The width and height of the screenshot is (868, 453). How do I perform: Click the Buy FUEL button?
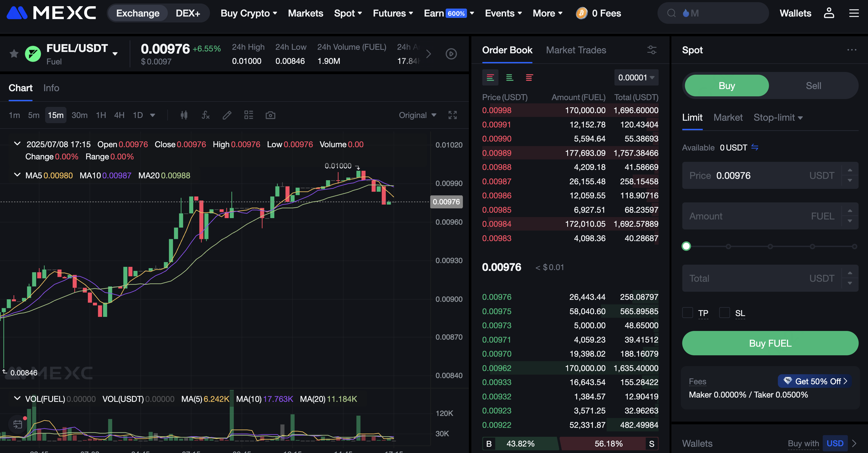pos(770,343)
